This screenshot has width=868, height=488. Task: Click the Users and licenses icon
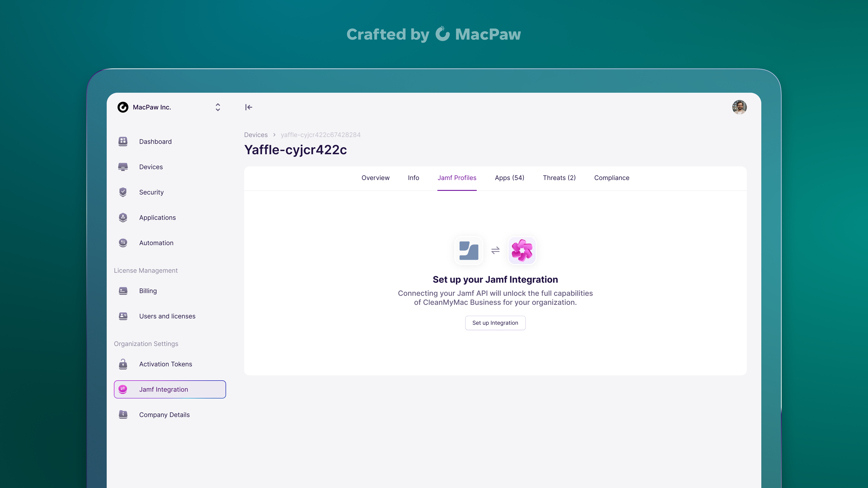click(x=123, y=316)
